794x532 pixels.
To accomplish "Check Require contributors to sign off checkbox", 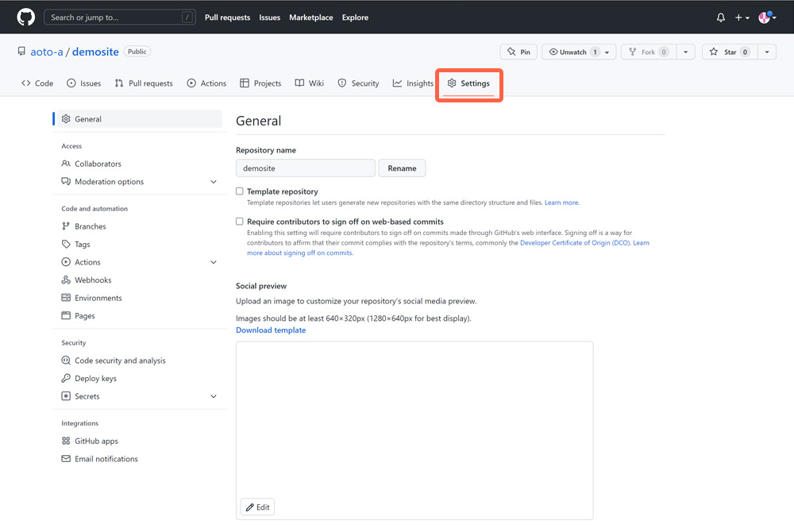I will tap(240, 222).
